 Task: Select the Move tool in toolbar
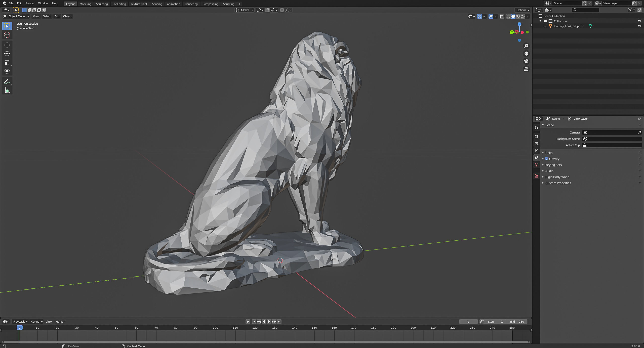(7, 45)
